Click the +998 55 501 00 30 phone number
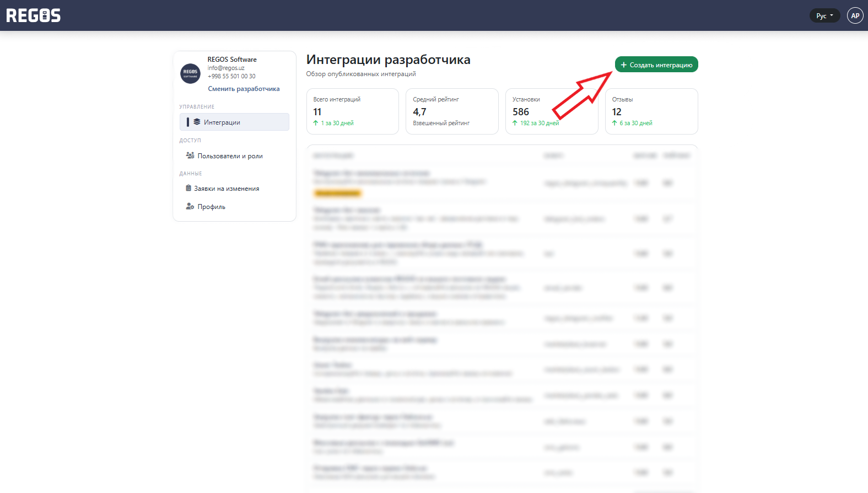The height and width of the screenshot is (493, 868). point(231,76)
